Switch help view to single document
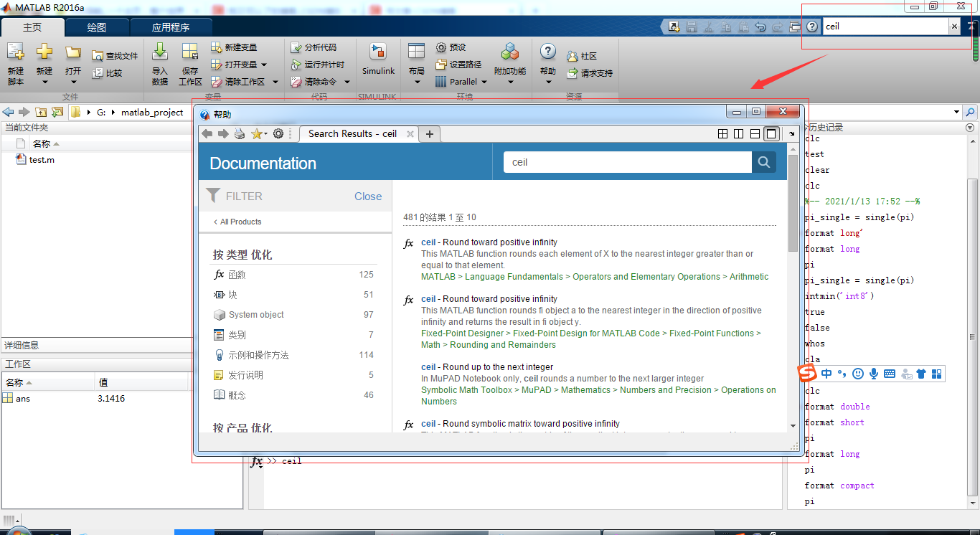980x535 pixels. [x=771, y=134]
